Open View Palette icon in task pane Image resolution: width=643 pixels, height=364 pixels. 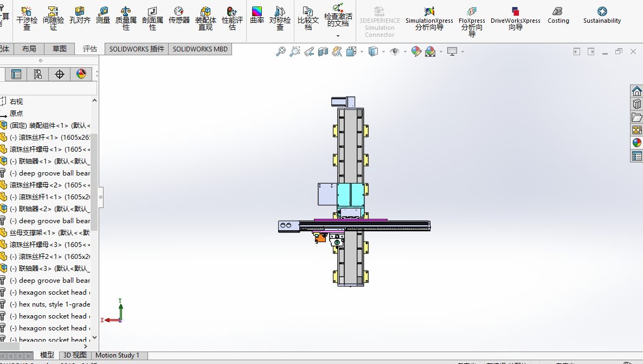click(x=637, y=131)
